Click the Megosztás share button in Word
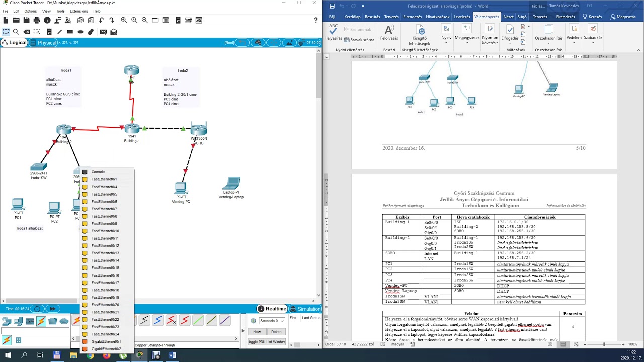This screenshot has width=644, height=362. click(623, 17)
